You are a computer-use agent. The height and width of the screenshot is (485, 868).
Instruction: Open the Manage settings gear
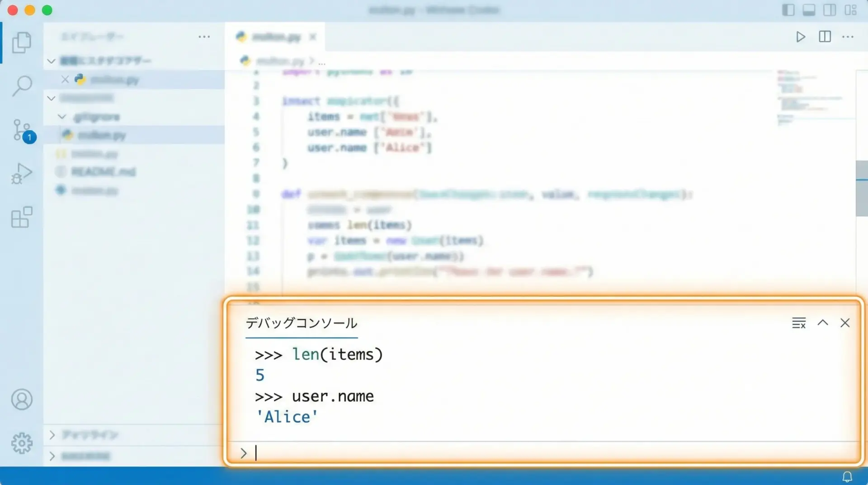(21, 443)
